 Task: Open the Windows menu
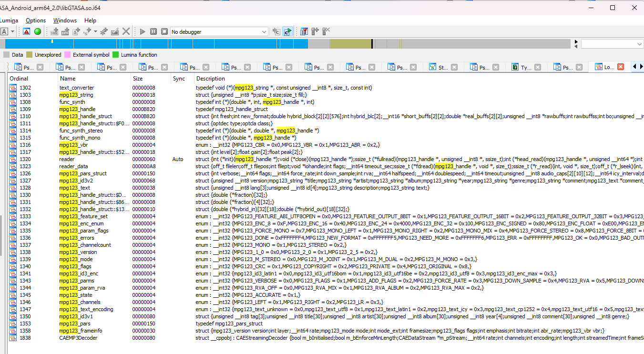(x=65, y=20)
